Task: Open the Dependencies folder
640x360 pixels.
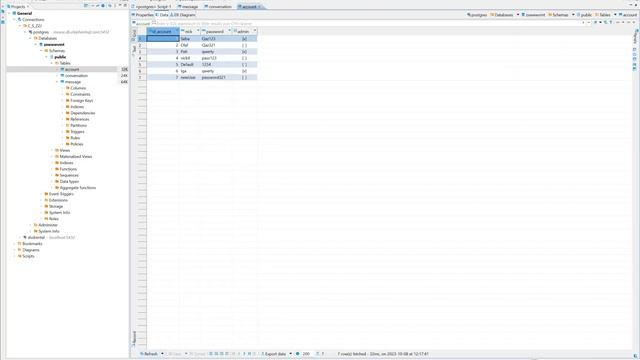Action: click(82, 113)
